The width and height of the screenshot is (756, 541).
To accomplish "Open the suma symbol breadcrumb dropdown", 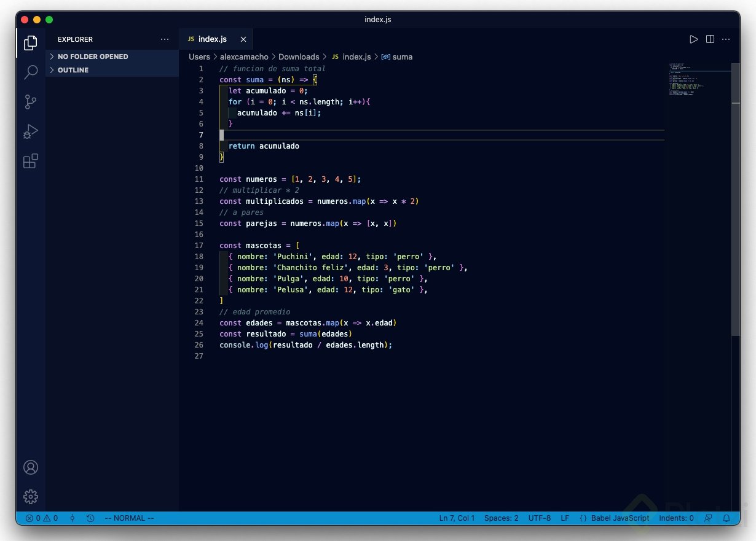I will [403, 56].
